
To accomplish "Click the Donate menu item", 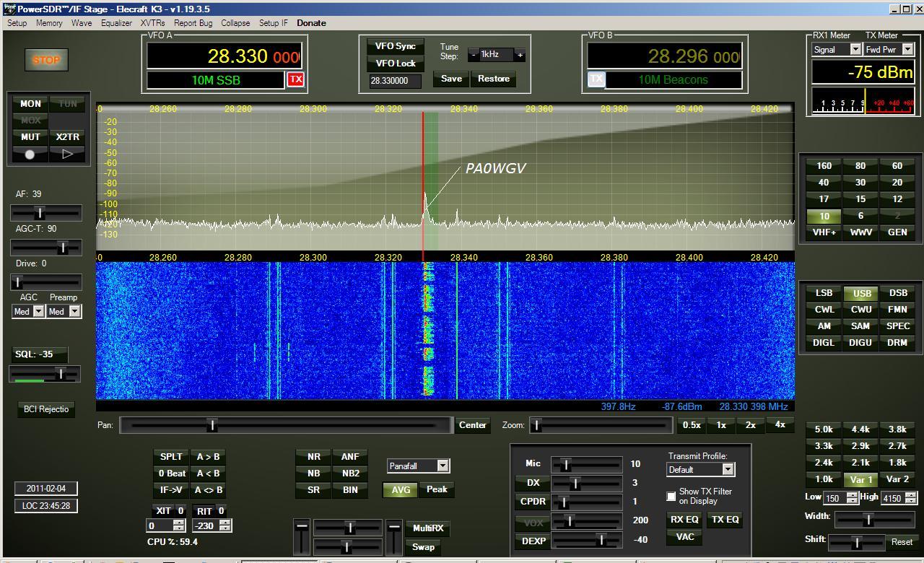I will (311, 23).
